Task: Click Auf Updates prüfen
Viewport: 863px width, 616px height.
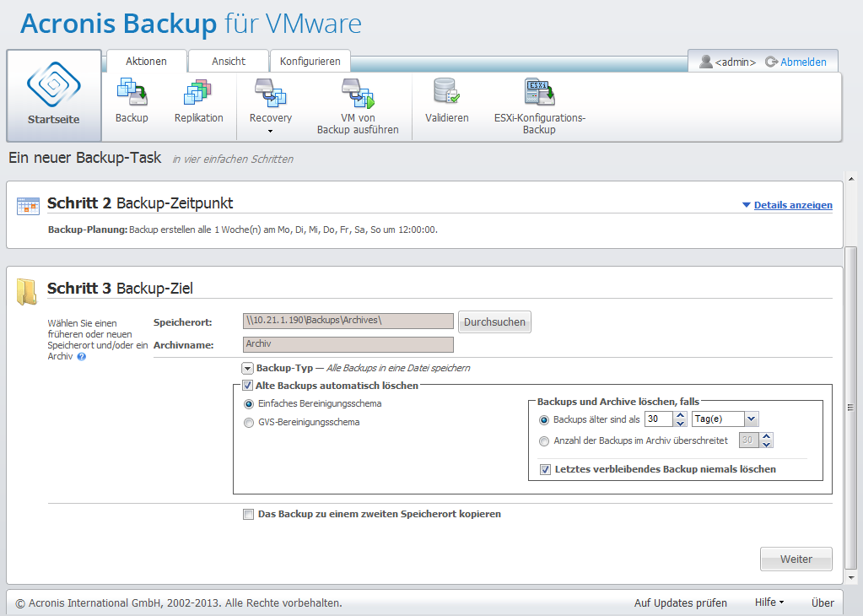Action: [x=680, y=602]
